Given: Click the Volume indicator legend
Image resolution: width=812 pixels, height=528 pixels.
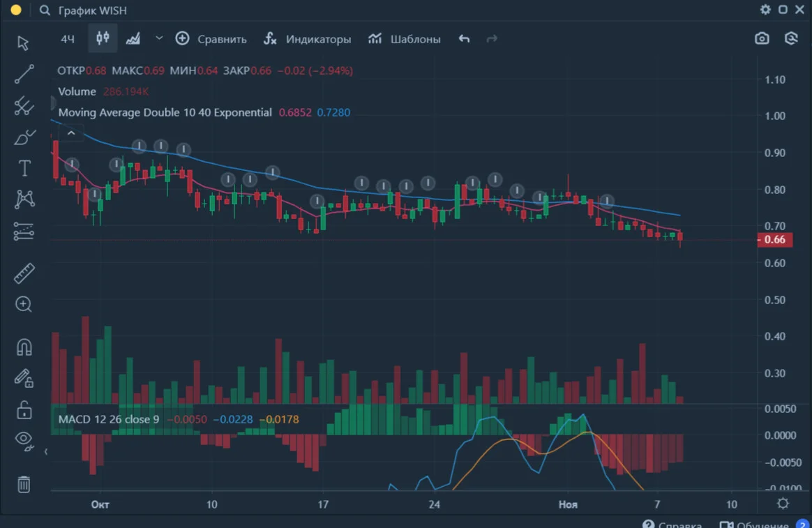Looking at the screenshot, I should pyautogui.click(x=77, y=91).
